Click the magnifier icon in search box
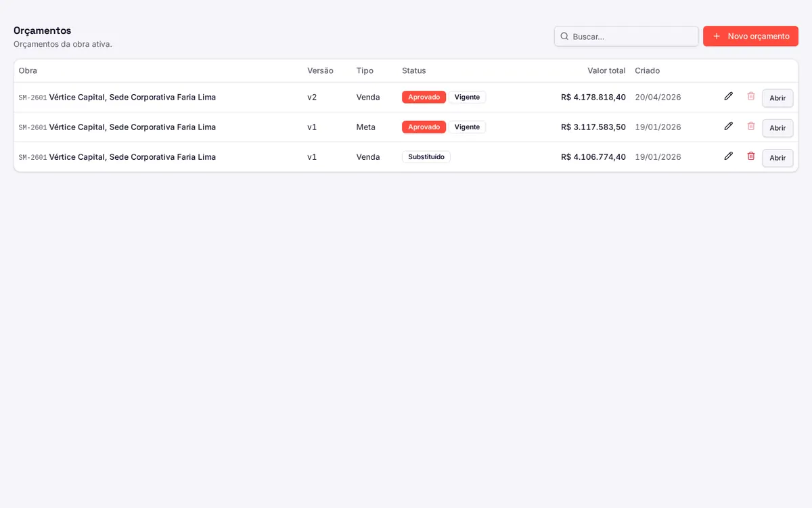 click(564, 36)
